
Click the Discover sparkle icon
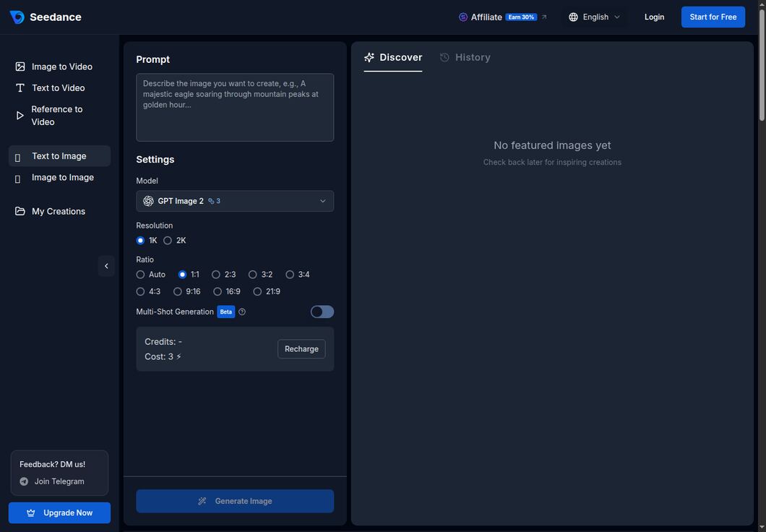click(x=369, y=58)
